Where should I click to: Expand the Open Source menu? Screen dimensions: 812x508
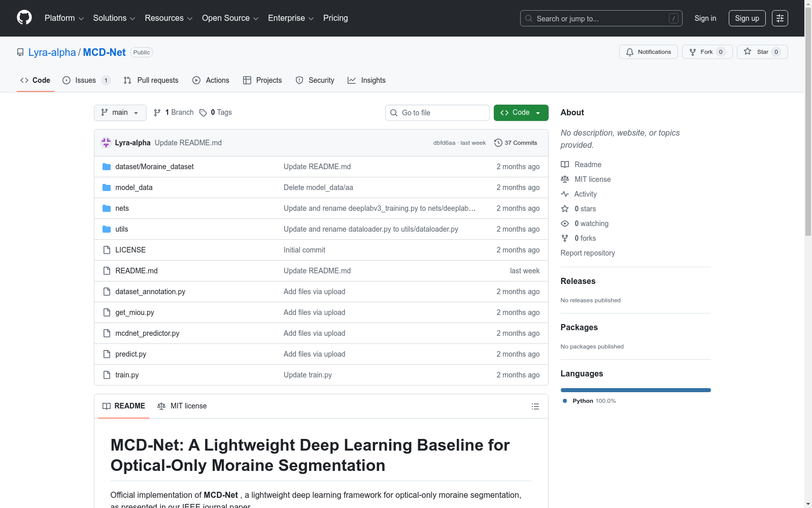(x=230, y=18)
